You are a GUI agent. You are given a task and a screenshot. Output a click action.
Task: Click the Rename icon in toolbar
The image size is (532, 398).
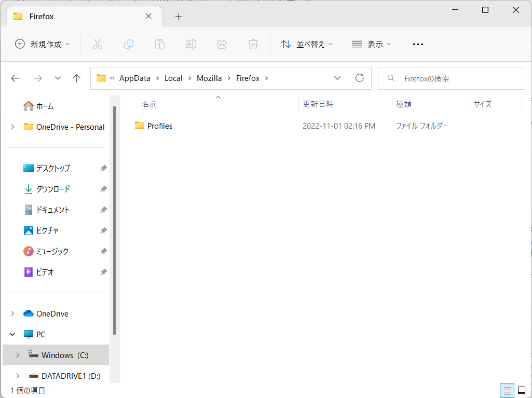[191, 44]
